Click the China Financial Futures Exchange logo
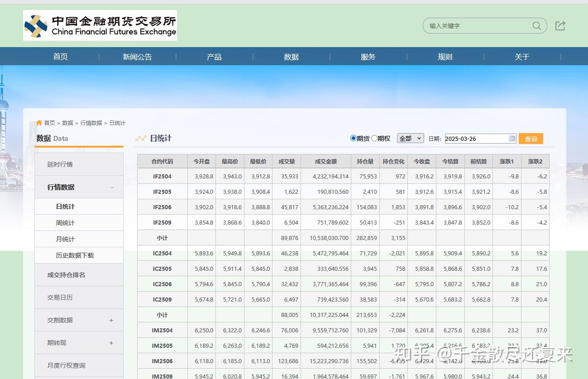This screenshot has width=588, height=379. pos(100,25)
